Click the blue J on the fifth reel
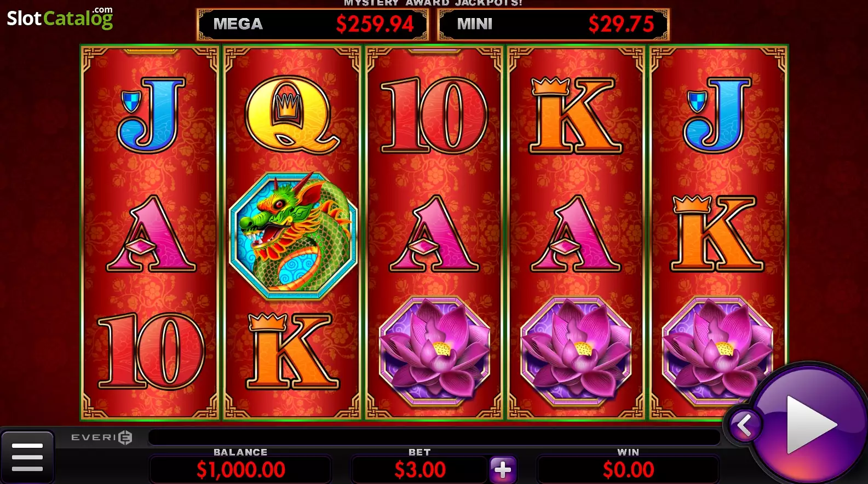868x484 pixels. [717, 114]
